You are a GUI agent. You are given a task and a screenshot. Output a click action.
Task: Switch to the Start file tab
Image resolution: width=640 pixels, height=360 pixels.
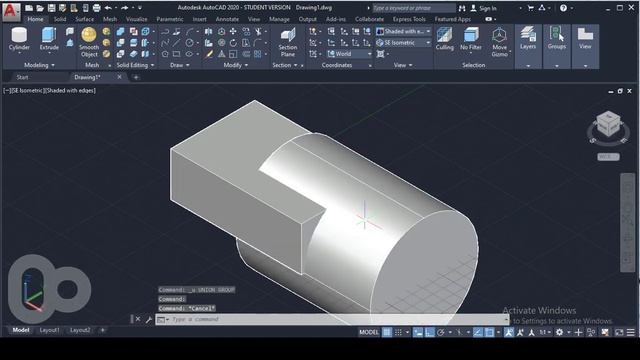22,77
